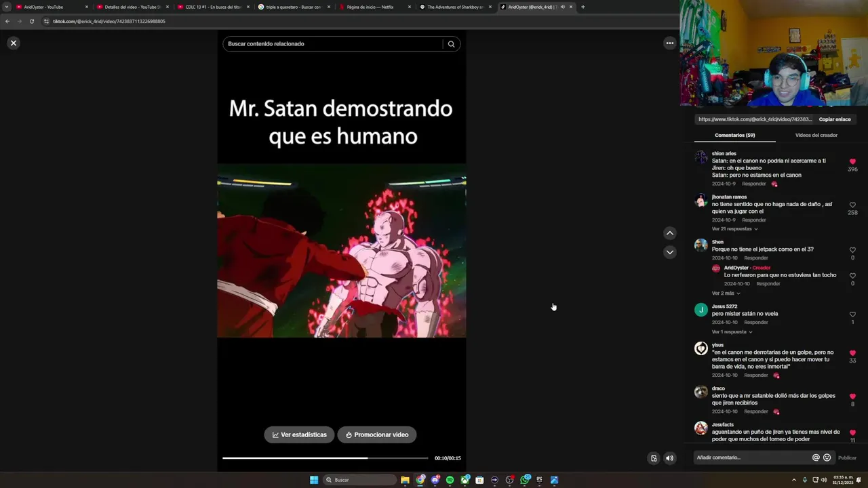Open Chrome from taskbar

(x=420, y=480)
